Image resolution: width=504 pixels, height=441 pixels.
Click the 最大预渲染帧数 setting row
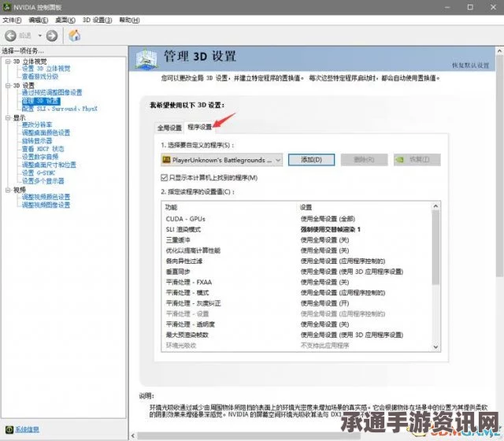pyautogui.click(x=297, y=335)
